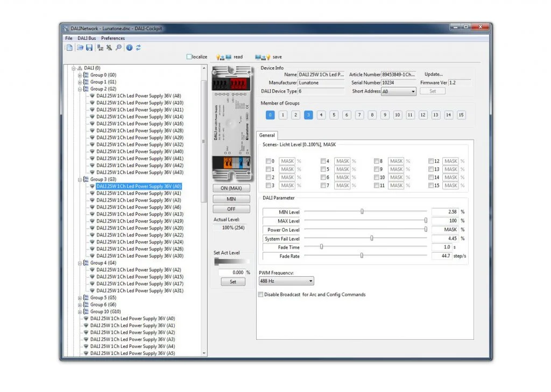Toggle group 4 membership button
Screen dimensions: 551x392
321,115
